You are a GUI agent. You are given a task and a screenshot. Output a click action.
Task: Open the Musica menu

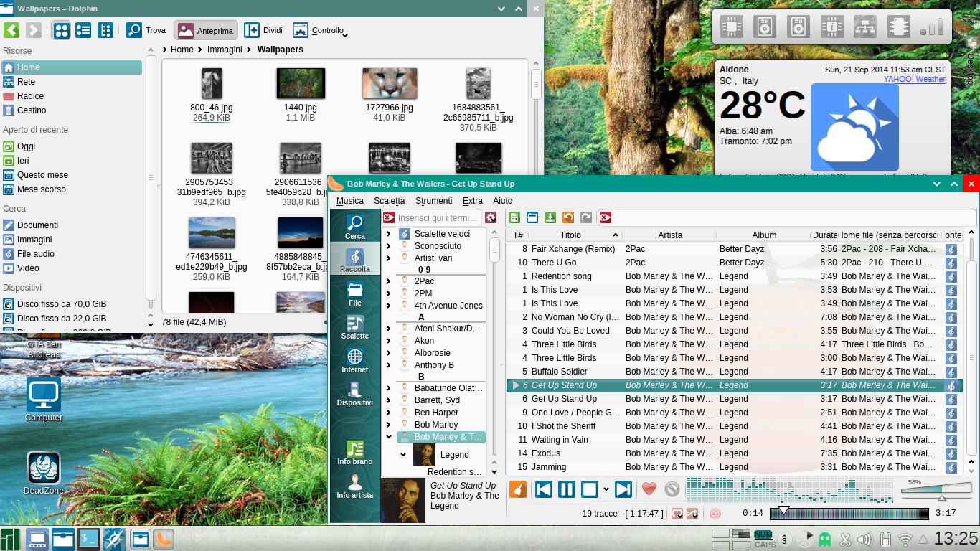(350, 201)
